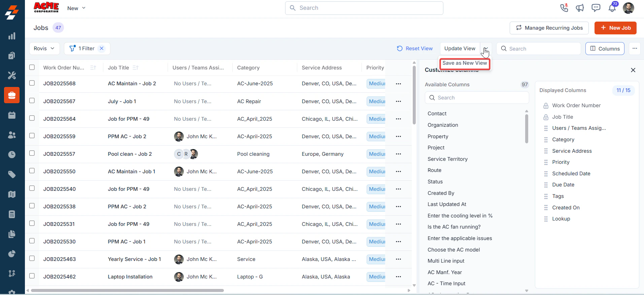Click the available columns search field
Viewport: 644px width, 295px height.
[x=477, y=98]
